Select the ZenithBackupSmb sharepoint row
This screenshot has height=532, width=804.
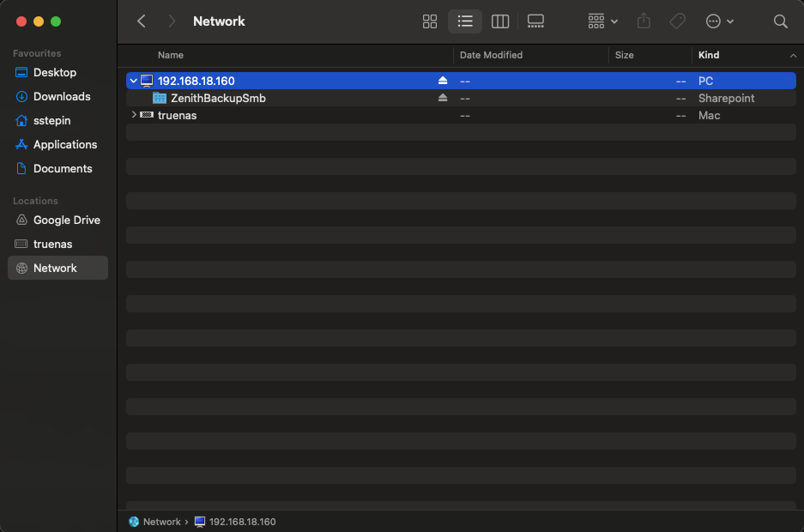(x=218, y=98)
